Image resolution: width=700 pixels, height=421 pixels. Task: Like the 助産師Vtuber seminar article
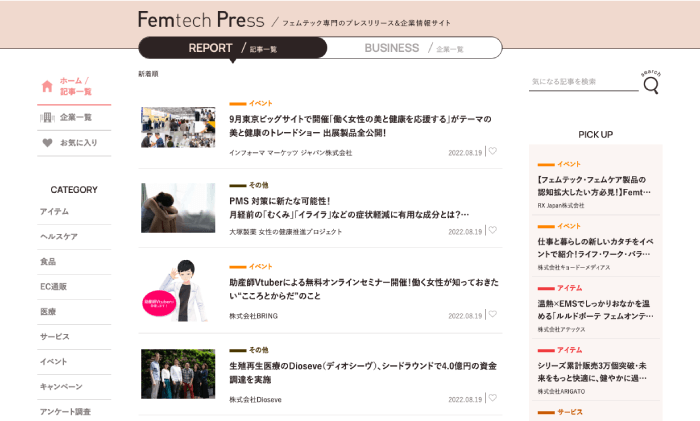pyautogui.click(x=493, y=314)
